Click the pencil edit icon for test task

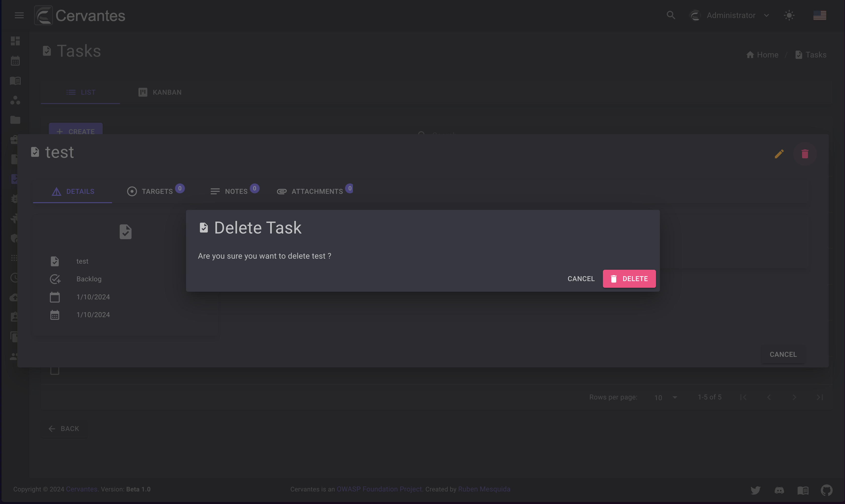point(779,154)
